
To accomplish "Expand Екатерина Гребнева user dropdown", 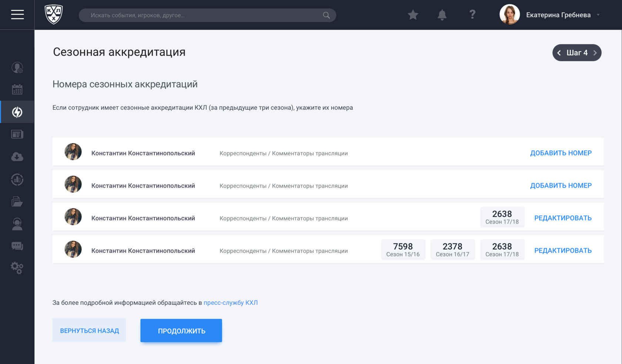I will tap(598, 15).
